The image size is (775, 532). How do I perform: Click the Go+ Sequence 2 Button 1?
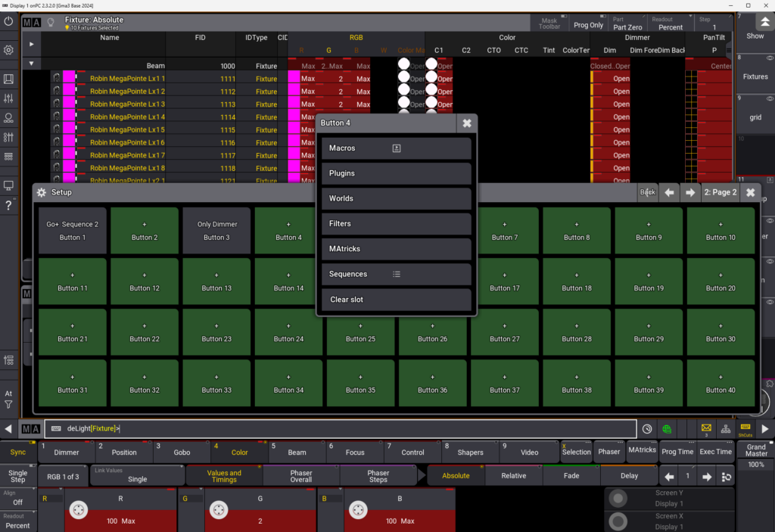pyautogui.click(x=72, y=231)
